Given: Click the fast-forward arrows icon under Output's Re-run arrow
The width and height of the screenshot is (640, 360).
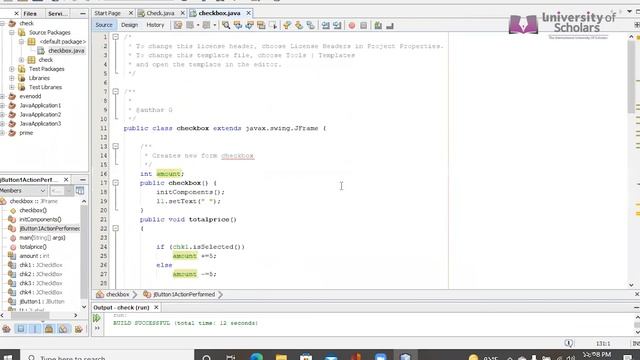Looking at the screenshot, I should coord(97,328).
